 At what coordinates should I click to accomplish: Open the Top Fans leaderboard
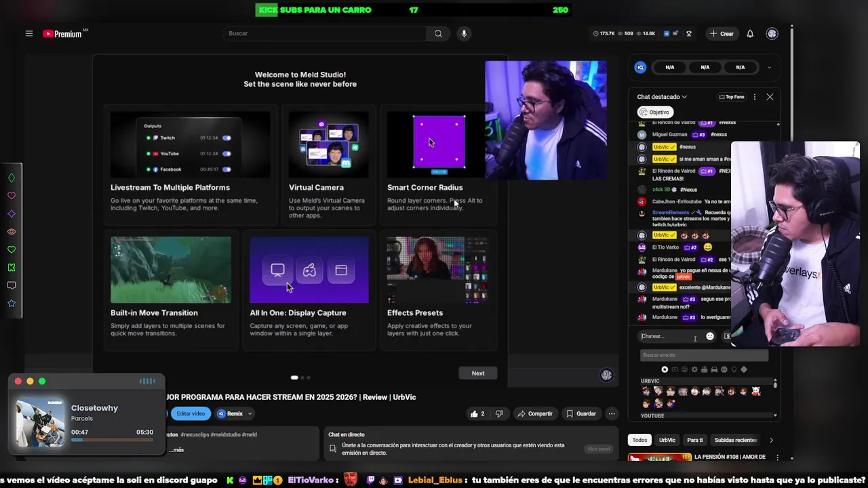point(732,97)
